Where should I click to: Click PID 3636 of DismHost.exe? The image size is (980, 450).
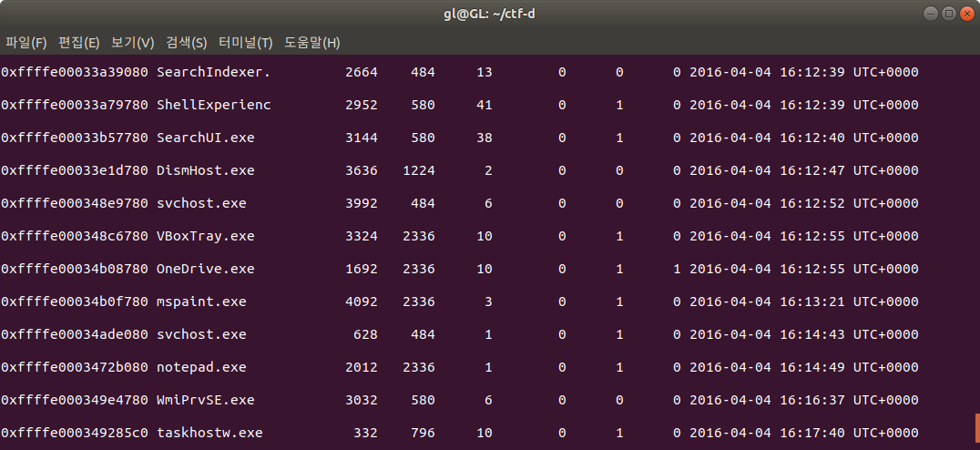[362, 170]
